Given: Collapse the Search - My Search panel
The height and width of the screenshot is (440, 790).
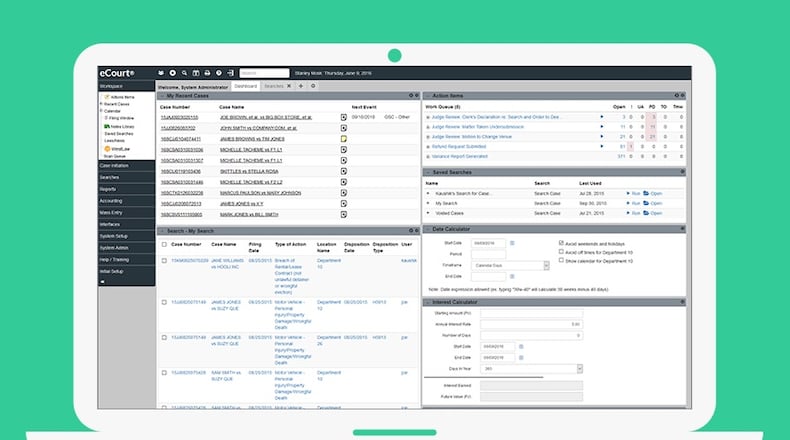Looking at the screenshot, I should 162,231.
